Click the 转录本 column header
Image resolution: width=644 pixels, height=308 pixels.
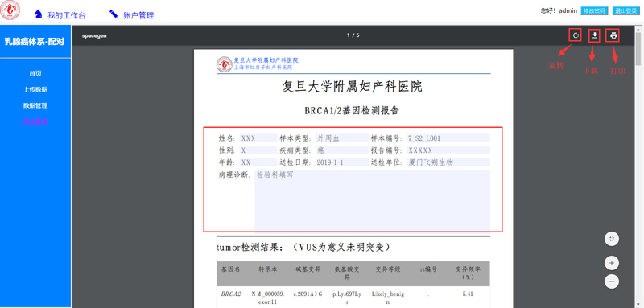coord(268,269)
